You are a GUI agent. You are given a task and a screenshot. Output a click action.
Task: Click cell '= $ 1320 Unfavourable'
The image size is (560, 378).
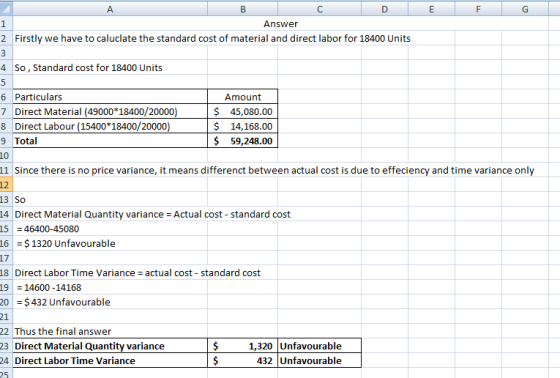click(x=110, y=243)
